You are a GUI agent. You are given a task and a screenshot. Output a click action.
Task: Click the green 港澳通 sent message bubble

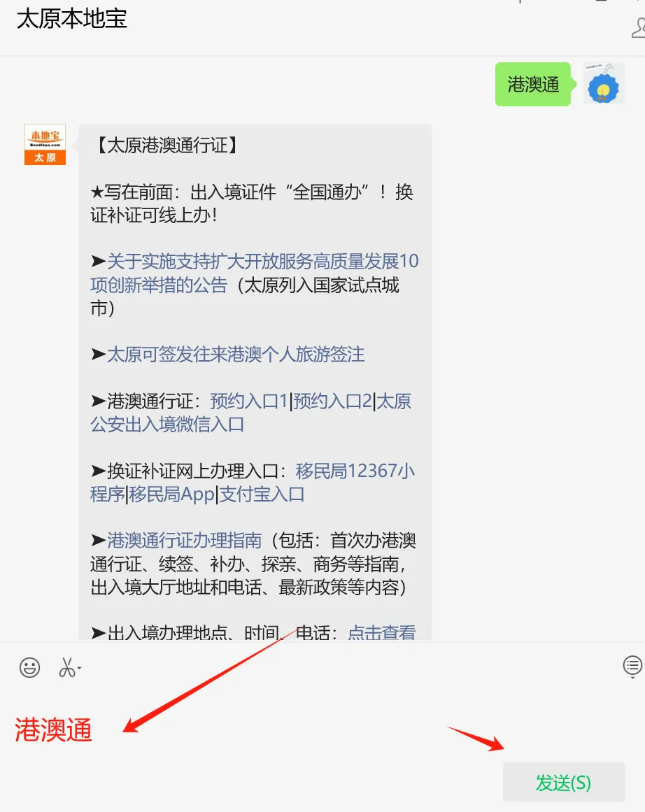click(x=533, y=84)
